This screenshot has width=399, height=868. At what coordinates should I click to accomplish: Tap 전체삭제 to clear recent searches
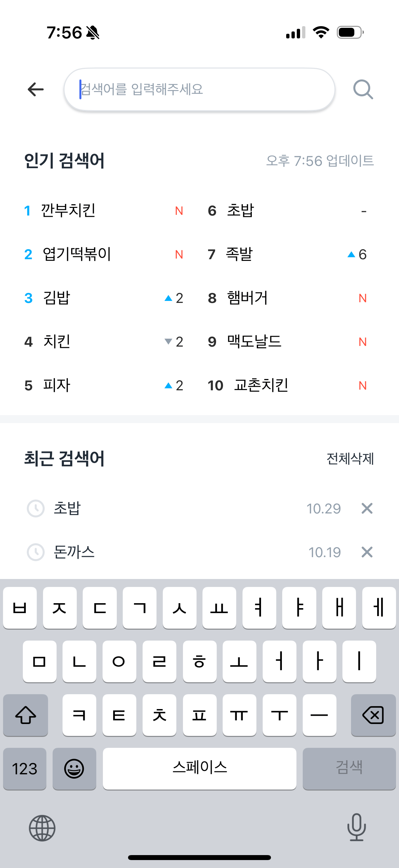[x=350, y=458]
